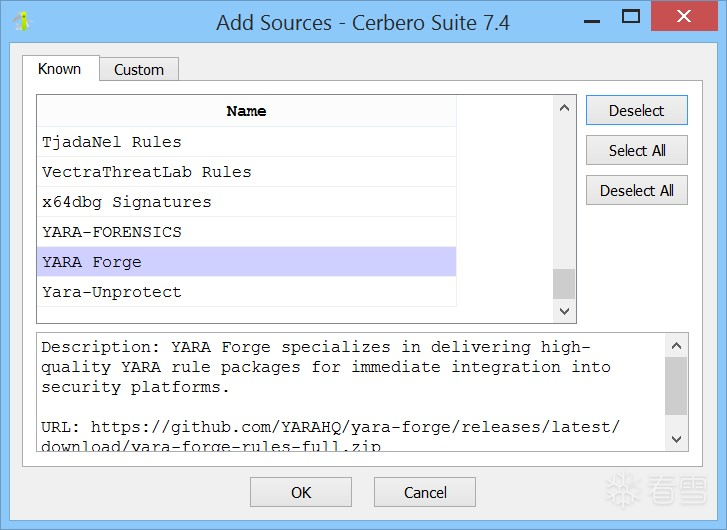Cancel the Add Sources dialog
The height and width of the screenshot is (530, 727).
coord(425,492)
